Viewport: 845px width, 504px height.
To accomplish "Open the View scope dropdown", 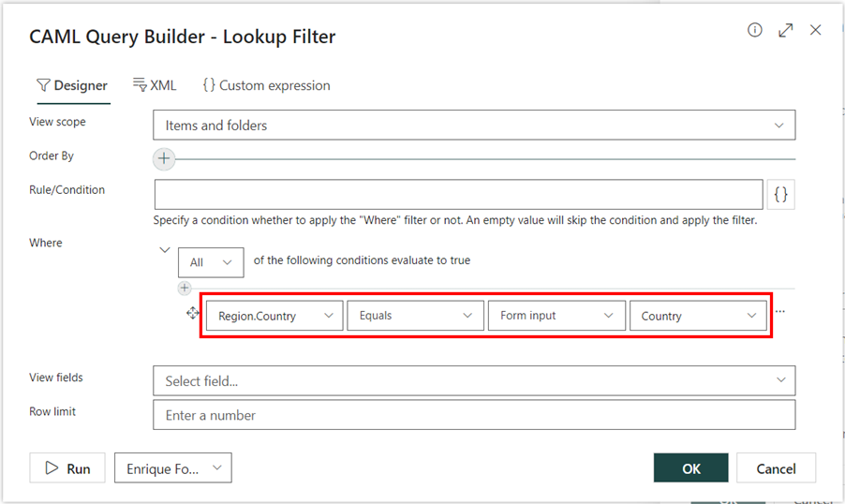I will pos(474,125).
